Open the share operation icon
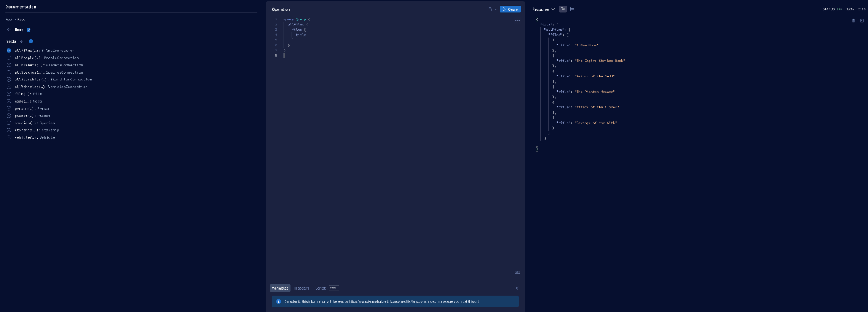 [490, 9]
